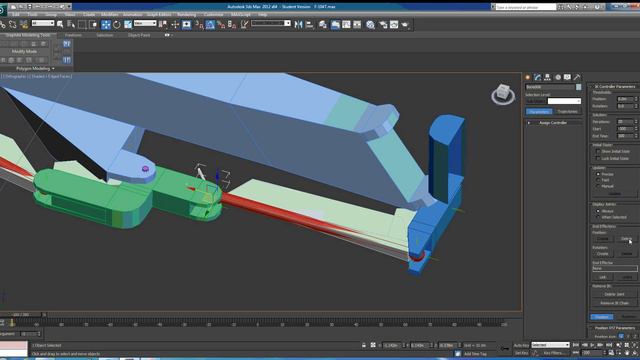The height and width of the screenshot is (360, 640).
Task: Select the Fast update radio button
Action: click(598, 180)
